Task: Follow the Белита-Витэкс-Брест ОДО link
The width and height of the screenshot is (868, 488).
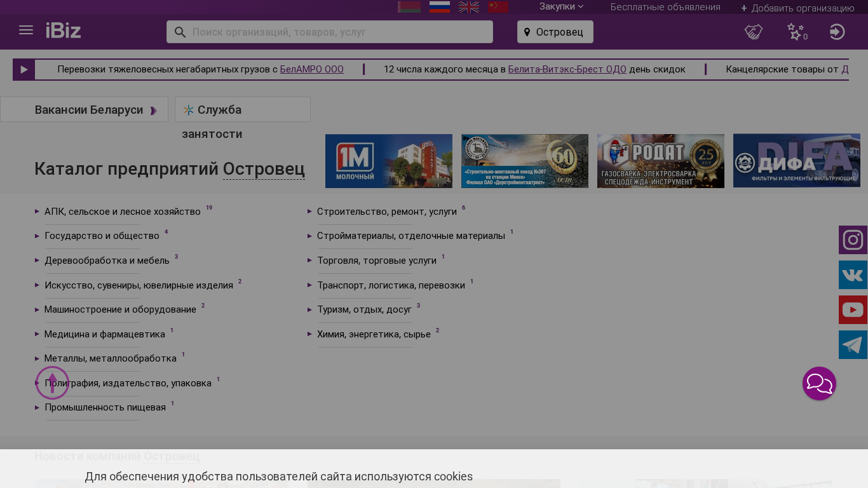Action: pyautogui.click(x=567, y=69)
